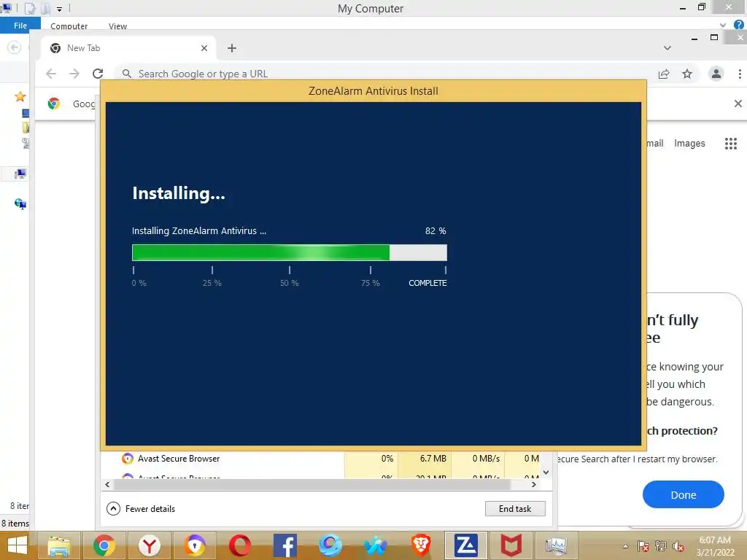Click the 6.7 MB memory cell
The image size is (747, 560).
(x=425, y=459)
